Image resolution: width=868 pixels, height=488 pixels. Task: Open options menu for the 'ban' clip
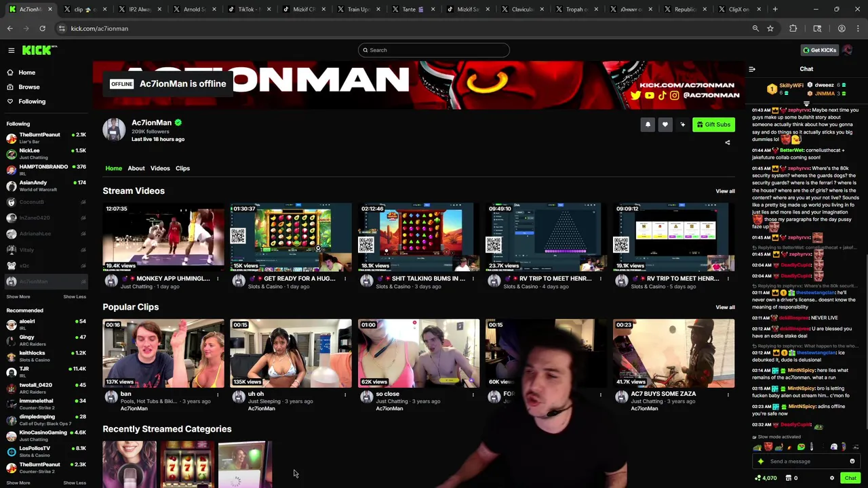218,394
